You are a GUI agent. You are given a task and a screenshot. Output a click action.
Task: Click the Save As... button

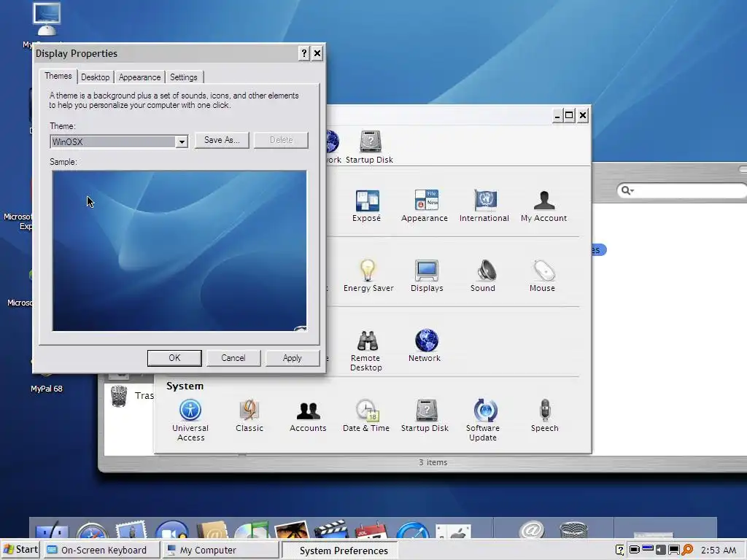click(x=222, y=140)
